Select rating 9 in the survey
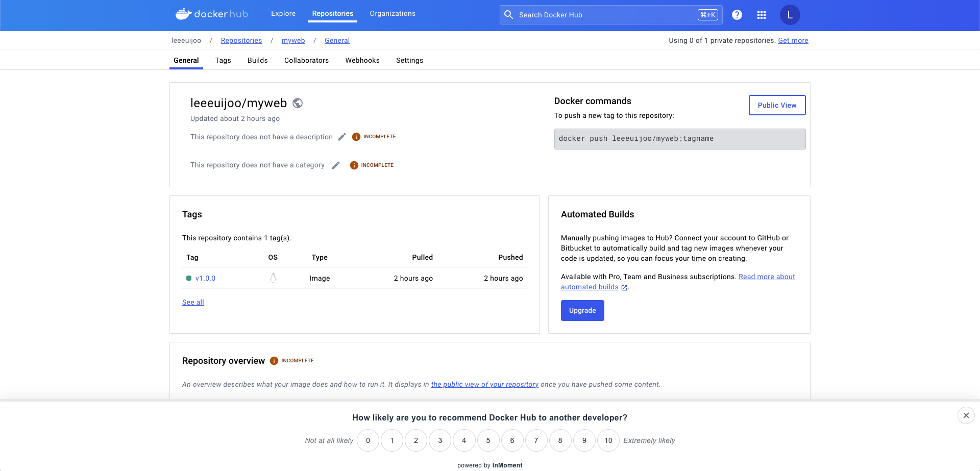Viewport: 980px width, 471px height. pyautogui.click(x=584, y=440)
